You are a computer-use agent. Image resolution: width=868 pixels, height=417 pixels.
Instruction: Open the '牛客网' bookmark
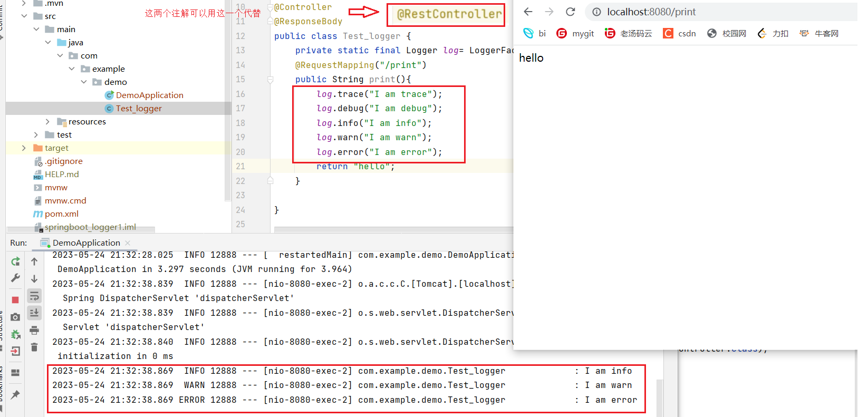click(x=819, y=33)
